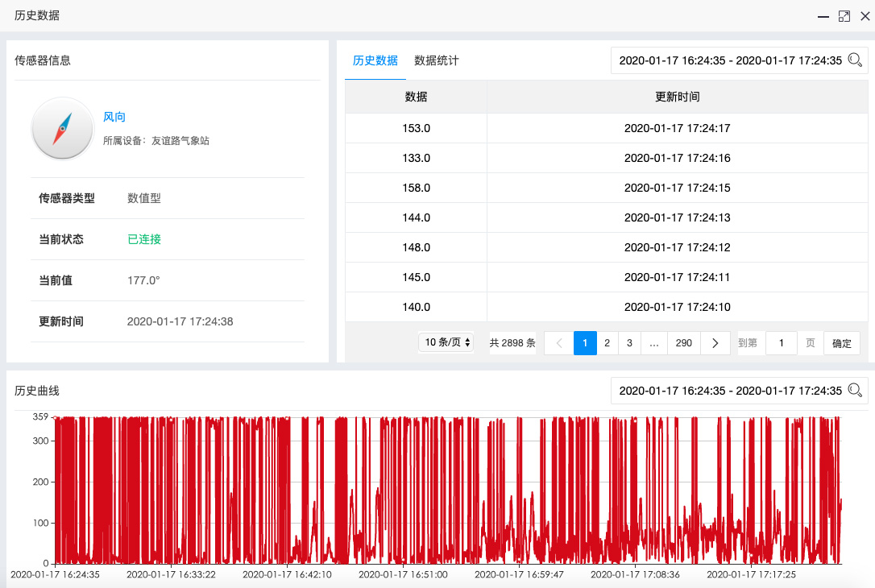Go to page 2 of the data table
Screen dimensions: 875x588
click(x=607, y=342)
